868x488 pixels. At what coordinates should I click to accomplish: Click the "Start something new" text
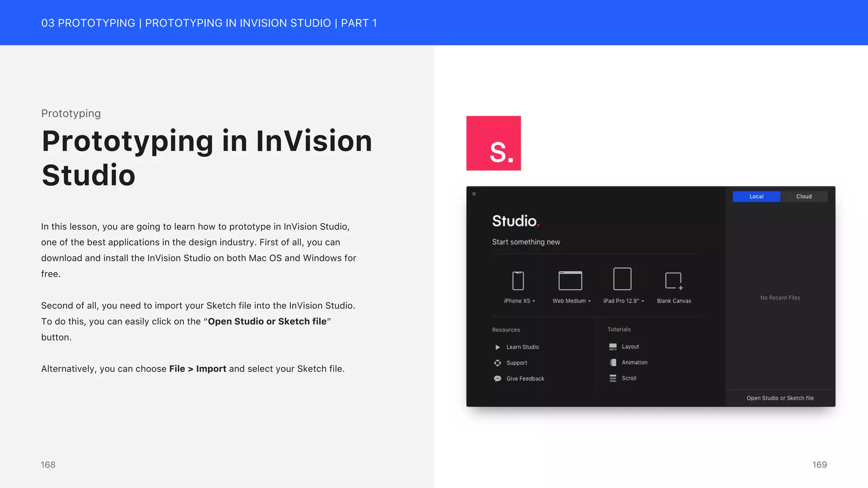526,242
